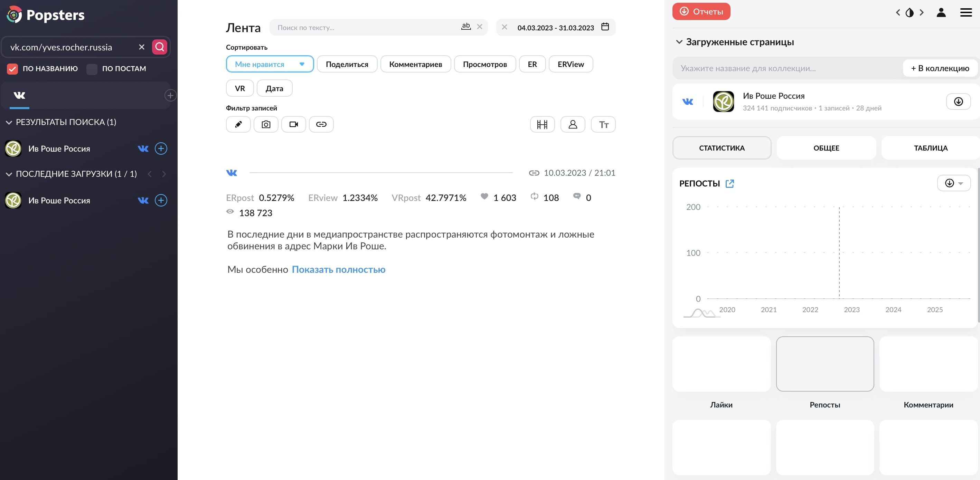This screenshot has width=980, height=480.
Task: Filter posts with video
Action: tap(293, 124)
